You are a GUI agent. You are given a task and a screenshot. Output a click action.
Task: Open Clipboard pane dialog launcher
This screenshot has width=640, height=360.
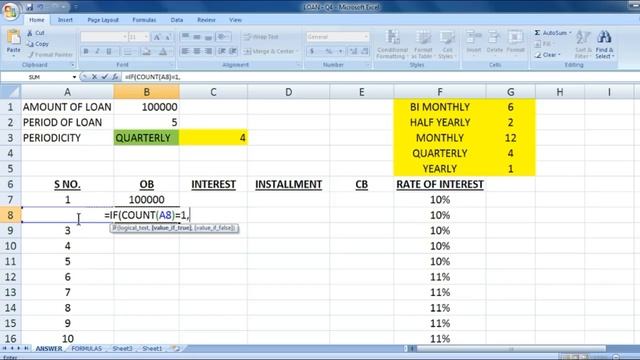[72, 65]
